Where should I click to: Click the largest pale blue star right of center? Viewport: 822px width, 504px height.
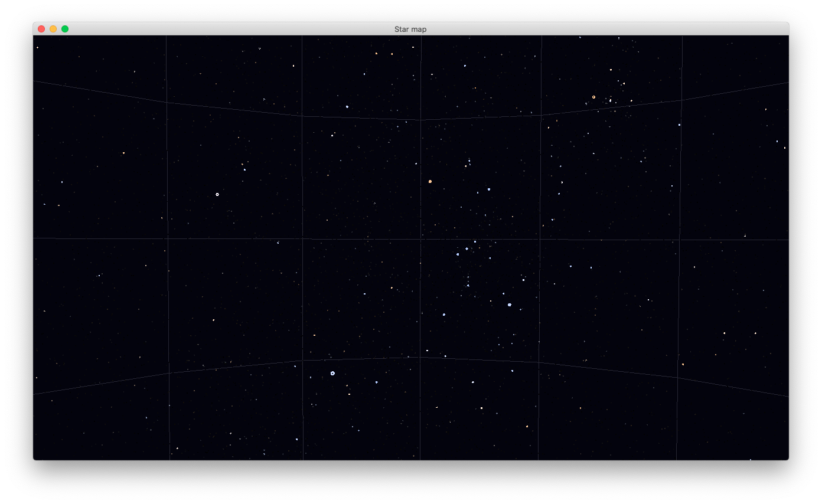[510, 305]
